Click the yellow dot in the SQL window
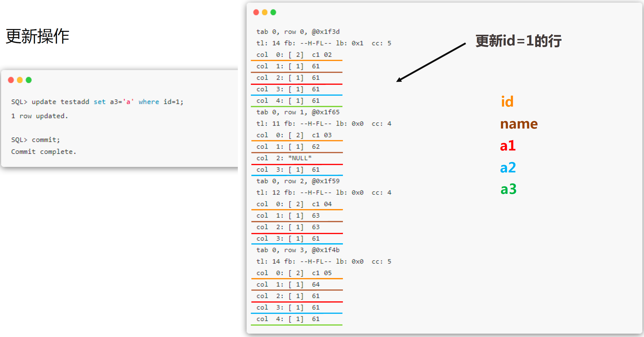Image resolution: width=644 pixels, height=337 pixels. (20, 80)
